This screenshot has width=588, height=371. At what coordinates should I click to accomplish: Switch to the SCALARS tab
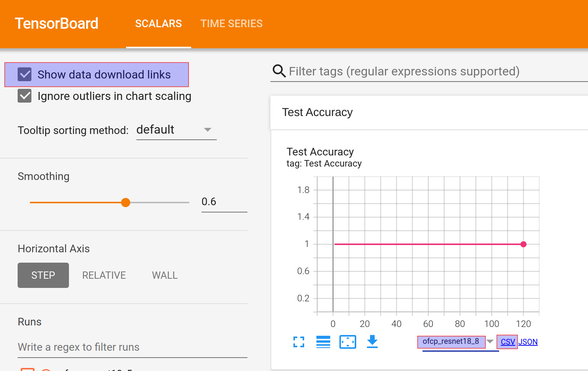158,24
